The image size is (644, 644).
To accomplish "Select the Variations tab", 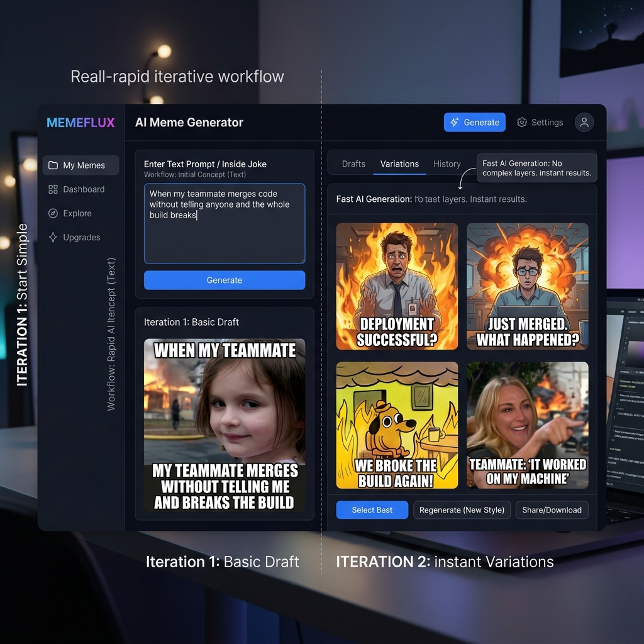I will [x=399, y=164].
